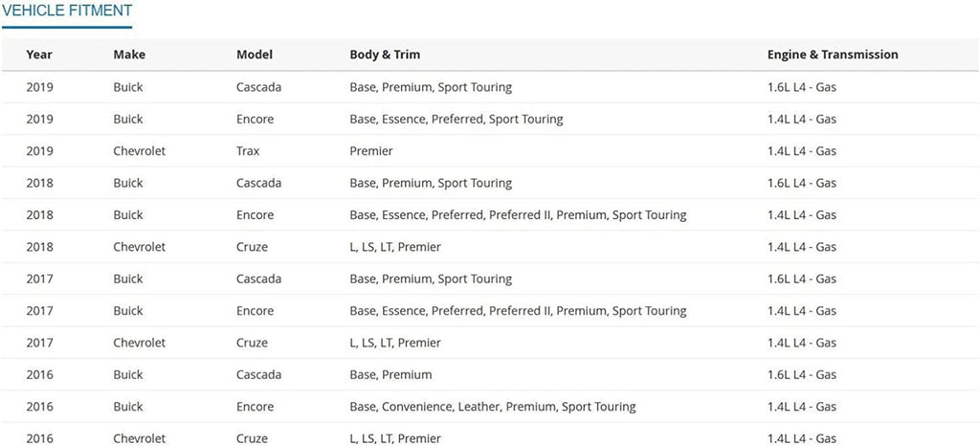Select the Trax model cell
The image size is (980, 446).
[248, 151]
